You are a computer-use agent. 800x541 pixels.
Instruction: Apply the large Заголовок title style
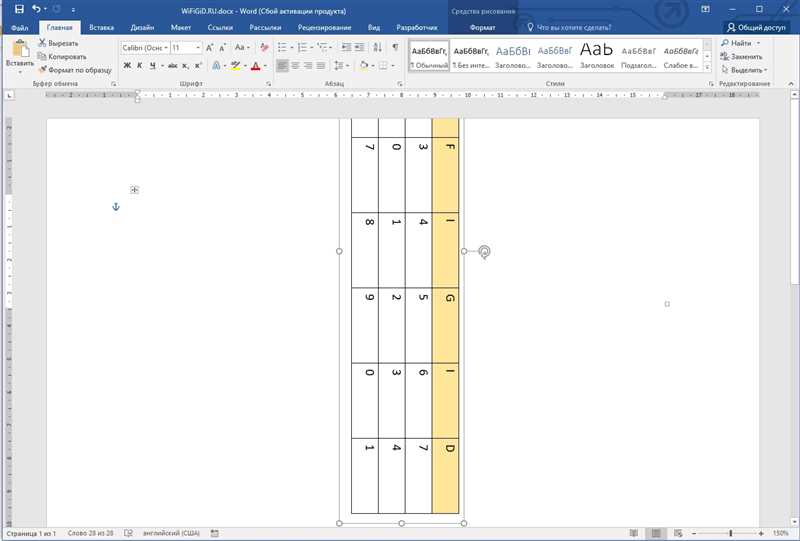tap(596, 56)
